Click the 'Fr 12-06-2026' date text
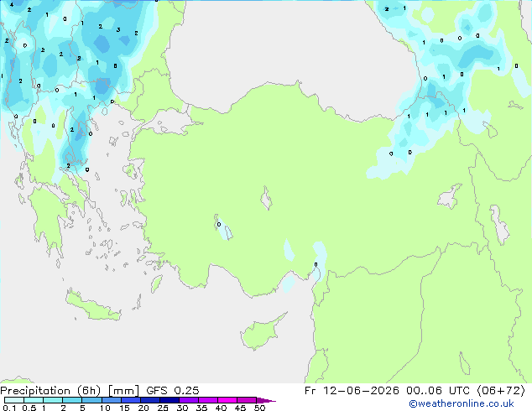The width and height of the screenshot is (532, 411). pos(352,391)
